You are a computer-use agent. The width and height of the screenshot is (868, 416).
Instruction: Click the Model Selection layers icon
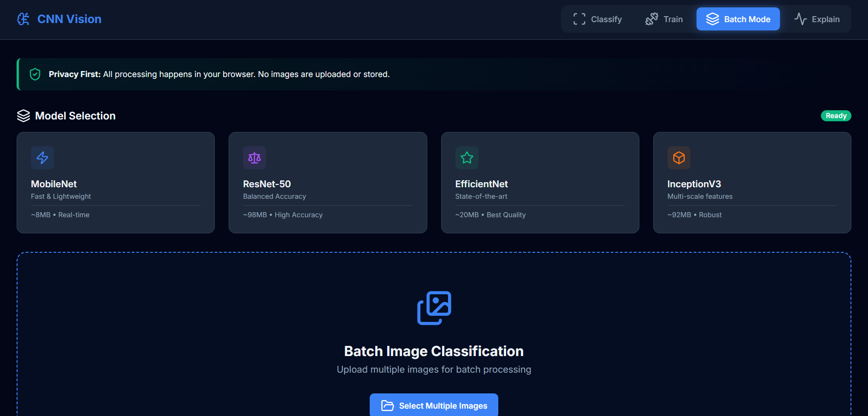tap(24, 116)
